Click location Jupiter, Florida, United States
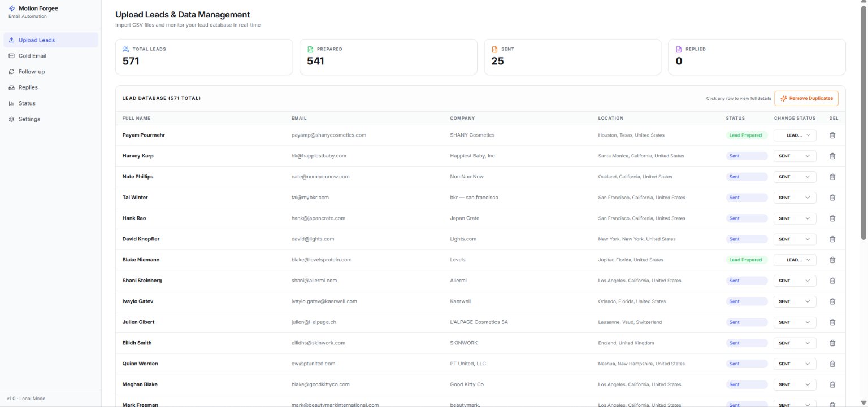This screenshot has width=868, height=407. pyautogui.click(x=631, y=260)
